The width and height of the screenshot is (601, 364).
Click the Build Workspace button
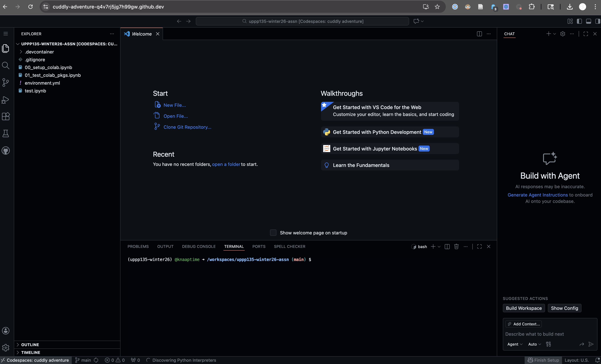(x=524, y=308)
